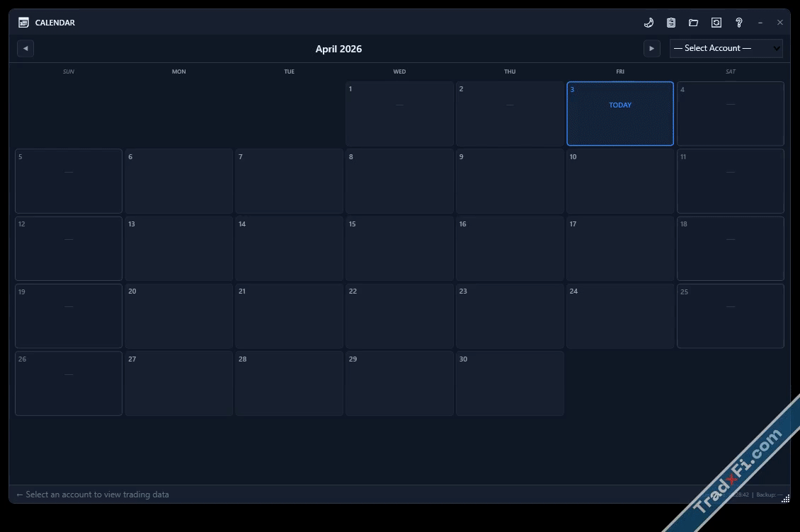Minimize the Calendar window
800x532 pixels.
pos(760,23)
